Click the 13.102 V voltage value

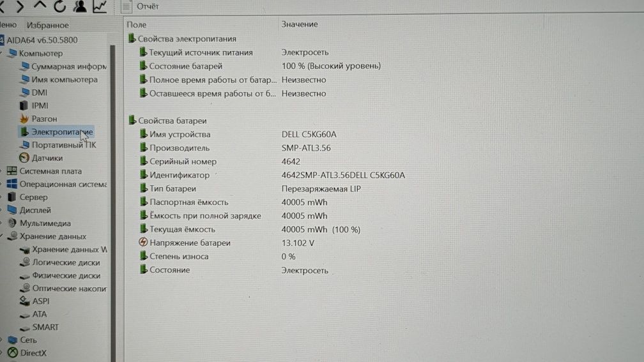pos(298,243)
